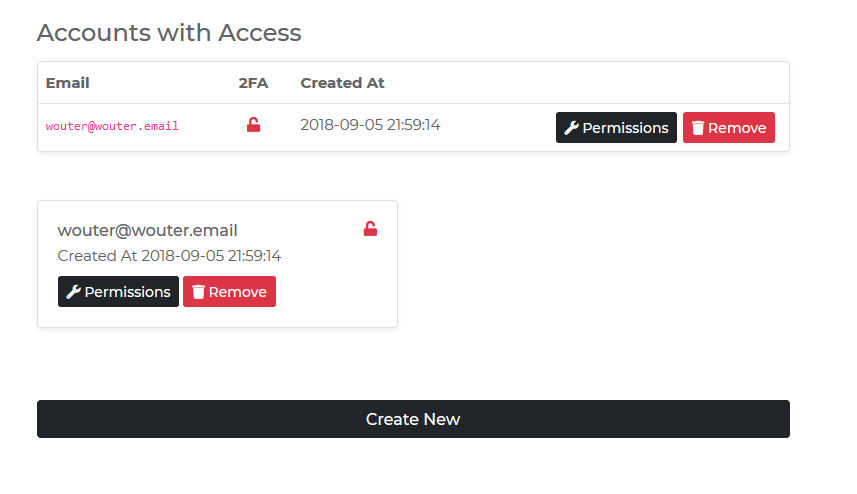Click the Created At column header
857x494 pixels.
click(x=342, y=83)
